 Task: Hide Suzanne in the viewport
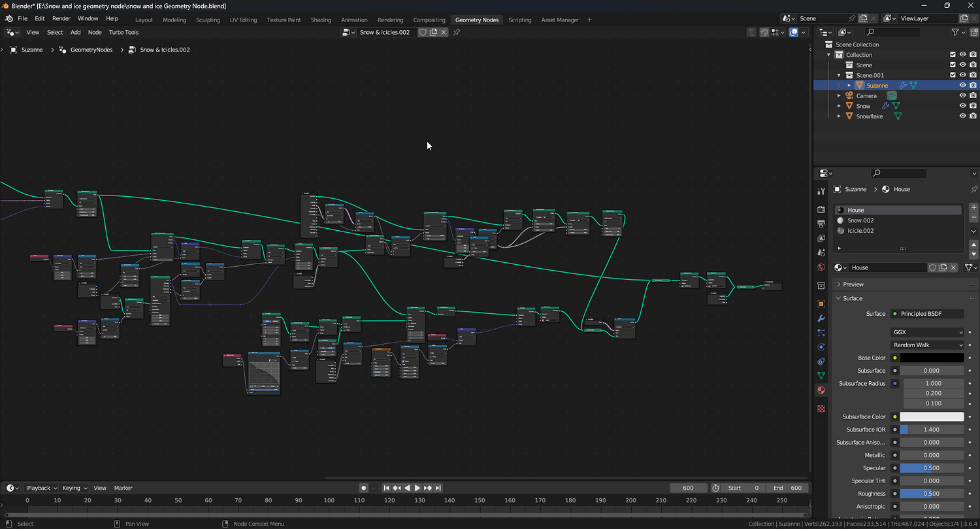pos(962,85)
